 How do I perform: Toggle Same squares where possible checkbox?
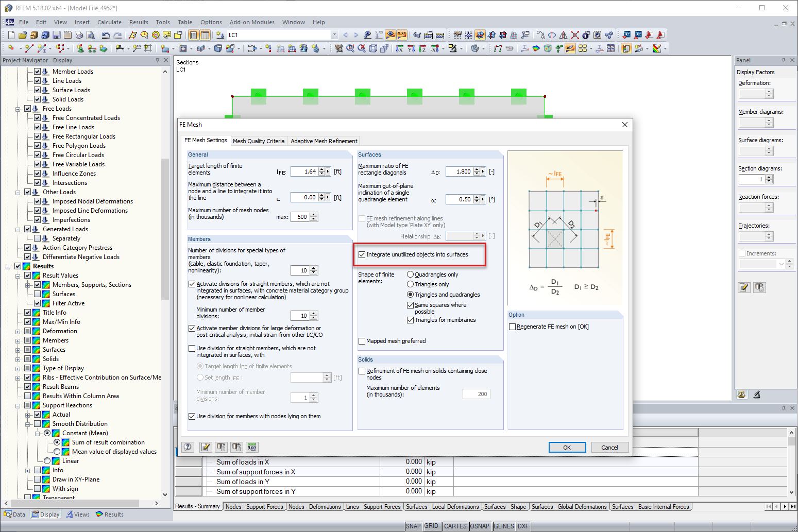point(411,305)
